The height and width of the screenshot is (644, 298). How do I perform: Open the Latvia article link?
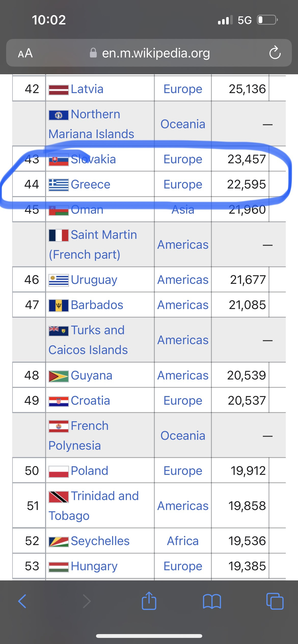coord(87,89)
